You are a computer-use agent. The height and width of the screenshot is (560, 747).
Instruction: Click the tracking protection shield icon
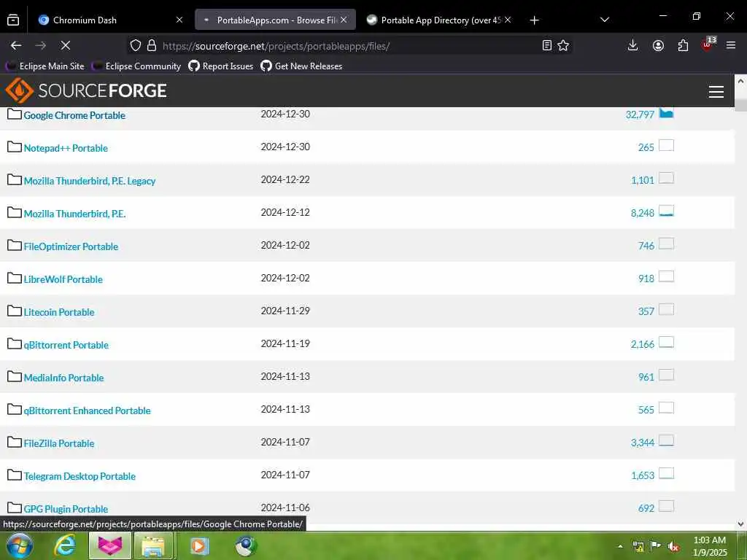click(136, 46)
